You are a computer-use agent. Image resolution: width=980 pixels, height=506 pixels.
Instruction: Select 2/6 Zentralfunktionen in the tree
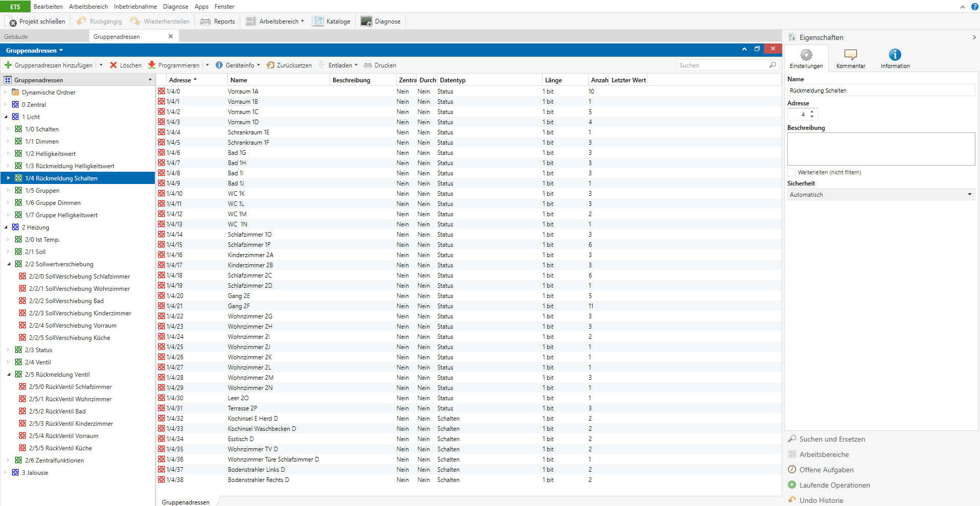54,461
